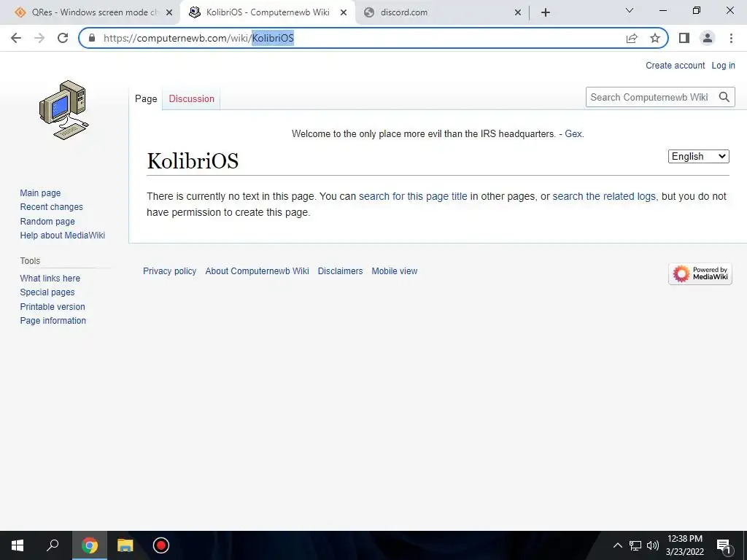Click the Log in link

pos(723,65)
